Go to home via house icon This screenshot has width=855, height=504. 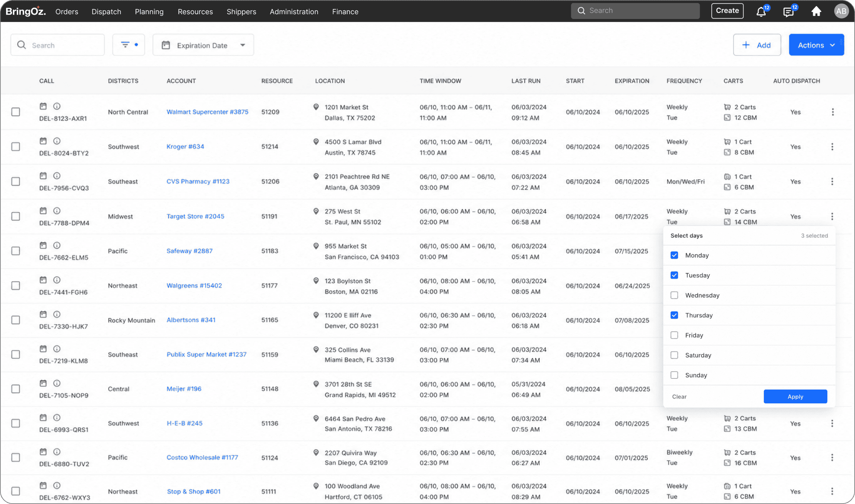816,11
